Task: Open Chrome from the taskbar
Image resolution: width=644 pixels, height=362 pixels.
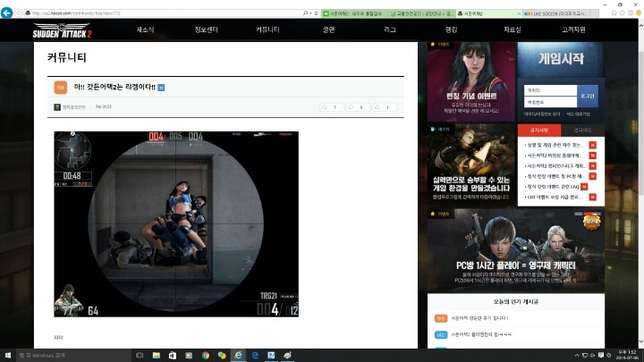Action: coord(206,356)
